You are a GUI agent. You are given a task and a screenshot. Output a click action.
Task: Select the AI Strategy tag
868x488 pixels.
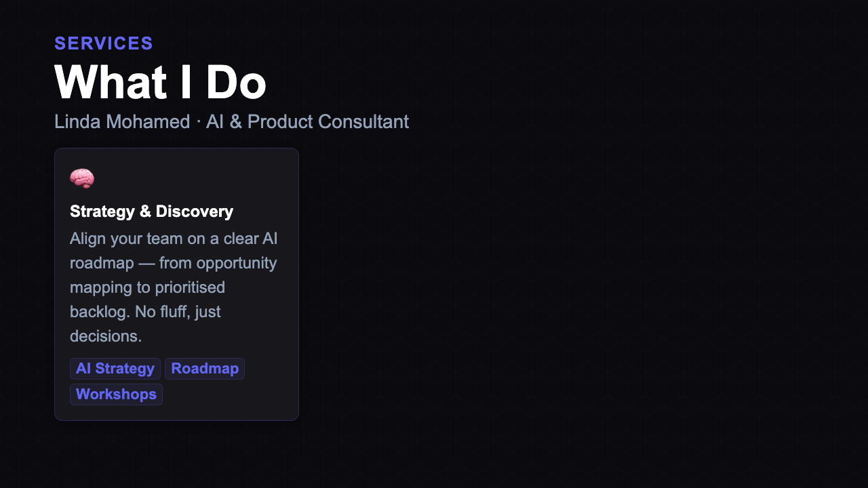point(115,368)
